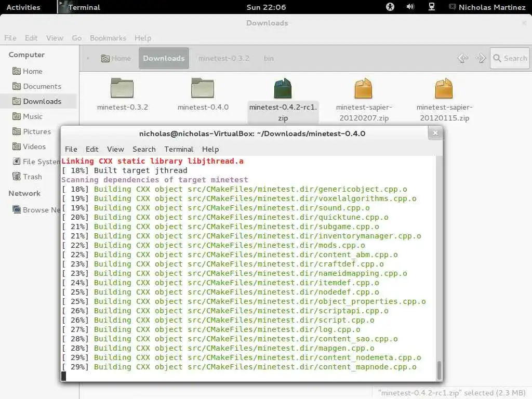Click the terminal title bar
Screen dimensions: 532x399
(x=252, y=134)
